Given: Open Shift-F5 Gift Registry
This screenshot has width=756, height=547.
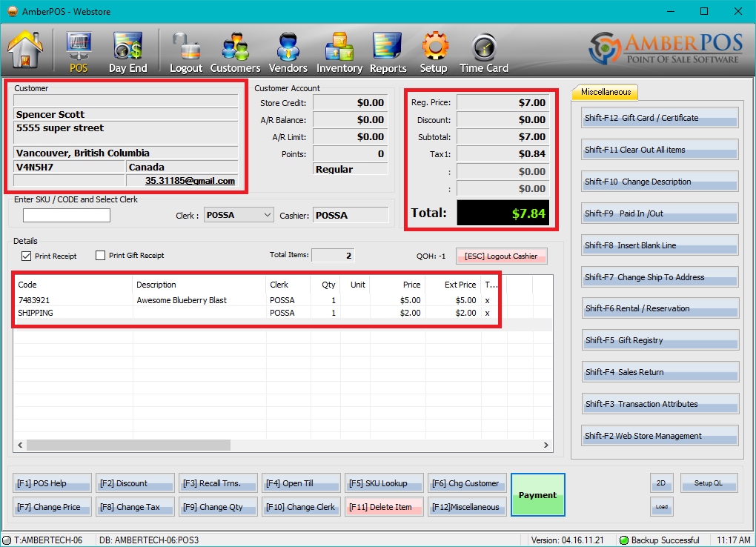Looking at the screenshot, I should tap(660, 340).
